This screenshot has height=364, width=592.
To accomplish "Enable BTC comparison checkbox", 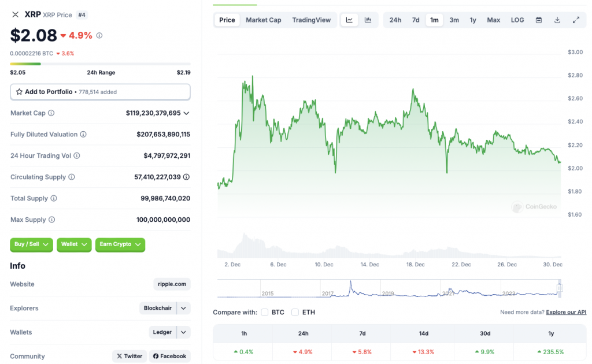I will [x=265, y=313].
